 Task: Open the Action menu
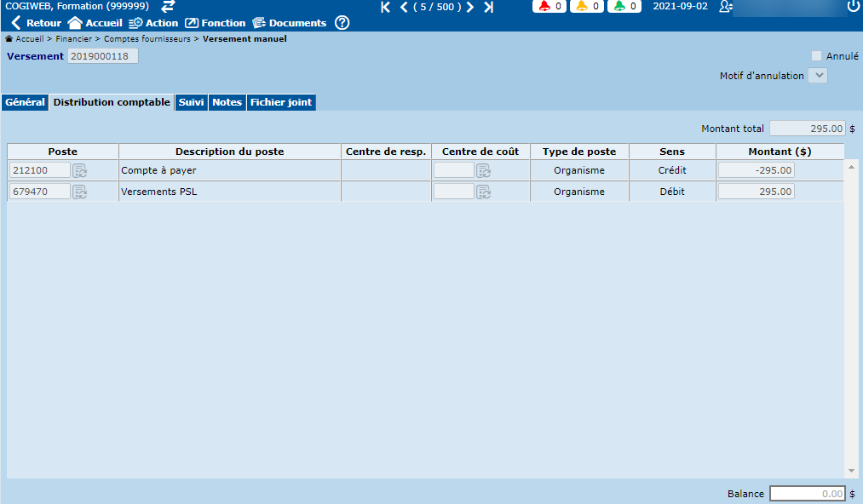click(x=153, y=23)
